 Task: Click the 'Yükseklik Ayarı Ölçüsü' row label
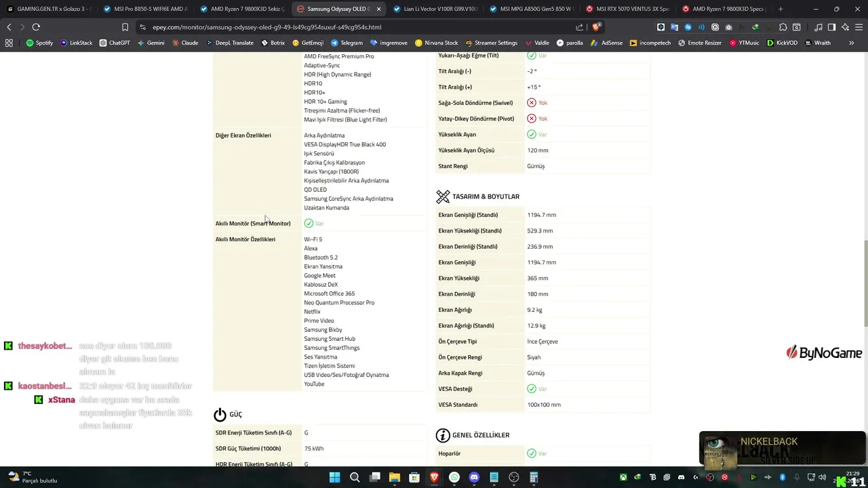467,150
